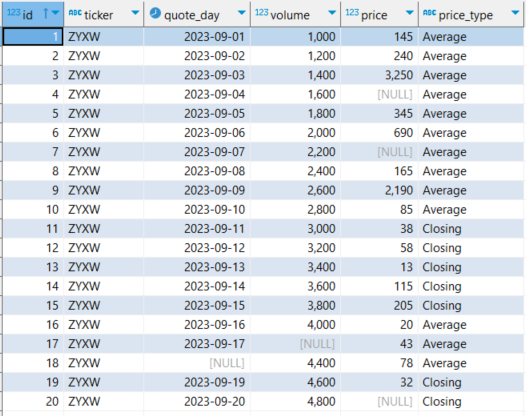Open the id column filter dropdown

(x=56, y=13)
